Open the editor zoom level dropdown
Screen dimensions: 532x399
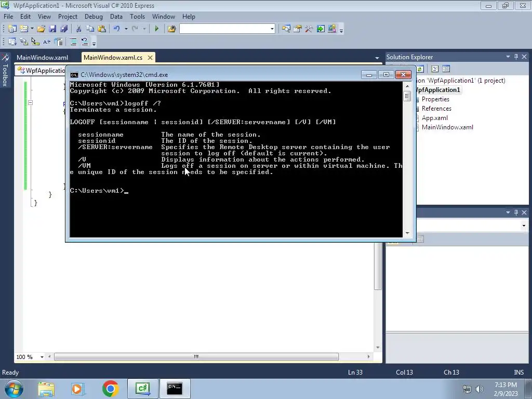(x=42, y=357)
